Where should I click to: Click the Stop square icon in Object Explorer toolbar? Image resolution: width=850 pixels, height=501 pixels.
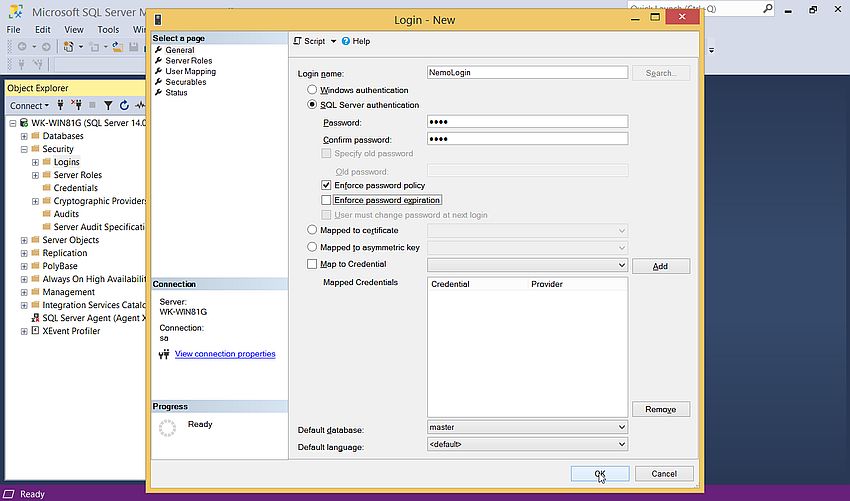[92, 105]
